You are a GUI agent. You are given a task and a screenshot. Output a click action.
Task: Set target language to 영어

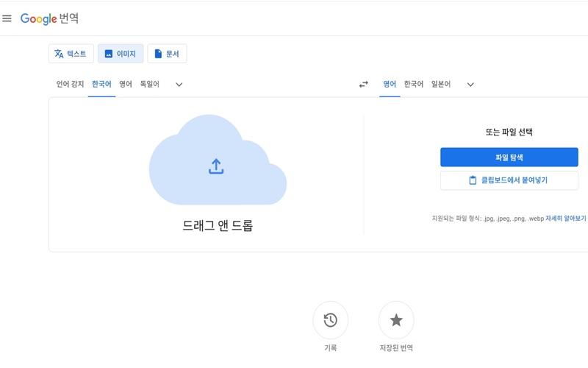point(390,84)
